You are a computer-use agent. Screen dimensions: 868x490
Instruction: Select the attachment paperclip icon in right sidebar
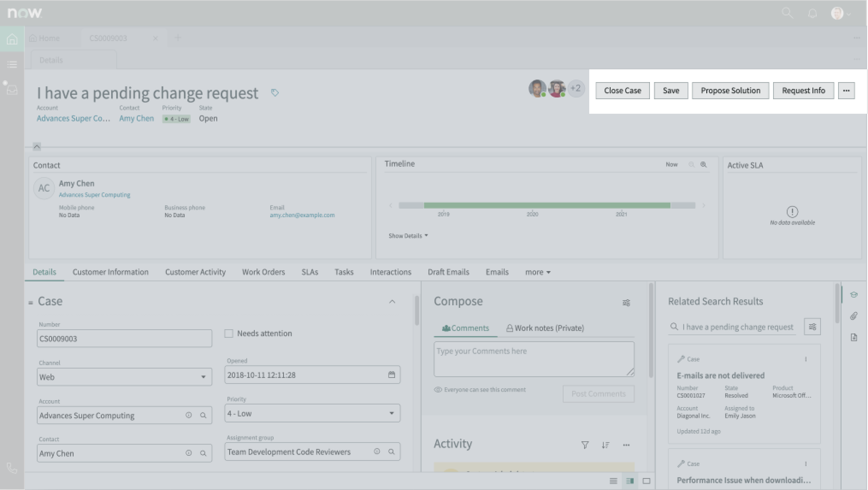tap(854, 316)
